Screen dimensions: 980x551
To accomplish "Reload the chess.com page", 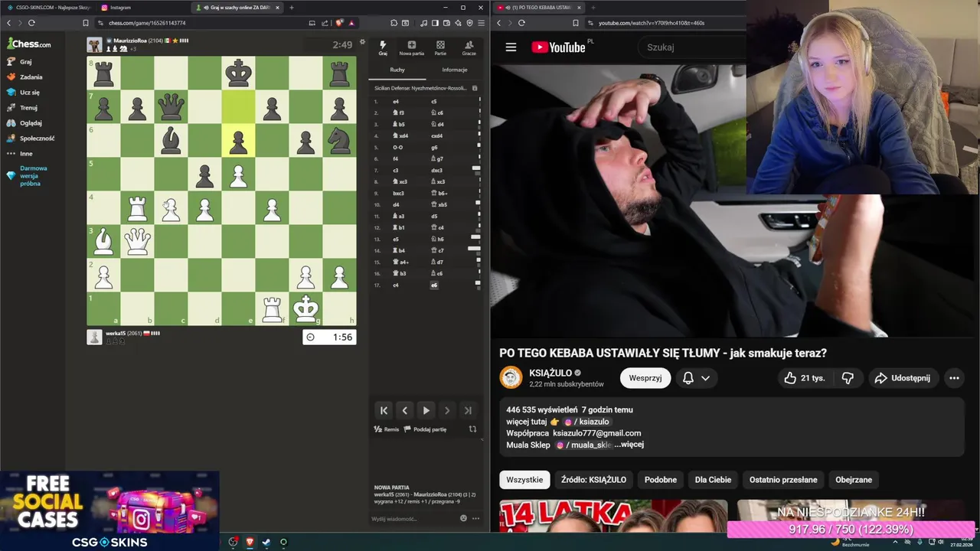I will coord(31,23).
